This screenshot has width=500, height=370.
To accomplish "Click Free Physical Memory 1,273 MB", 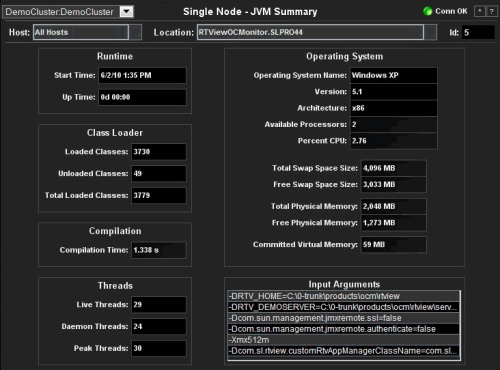I will click(394, 223).
